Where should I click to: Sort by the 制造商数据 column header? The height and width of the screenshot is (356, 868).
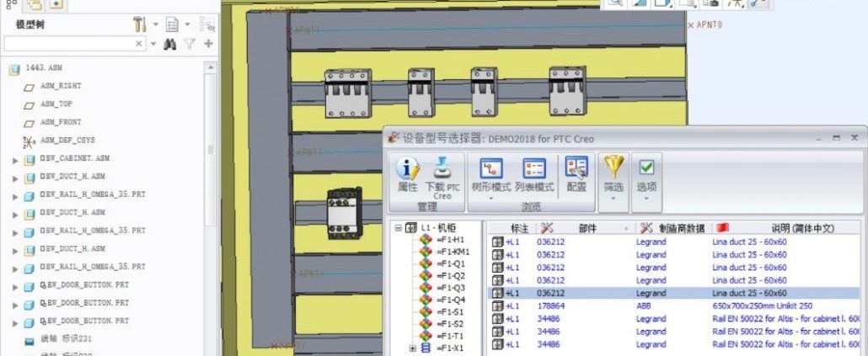click(673, 228)
